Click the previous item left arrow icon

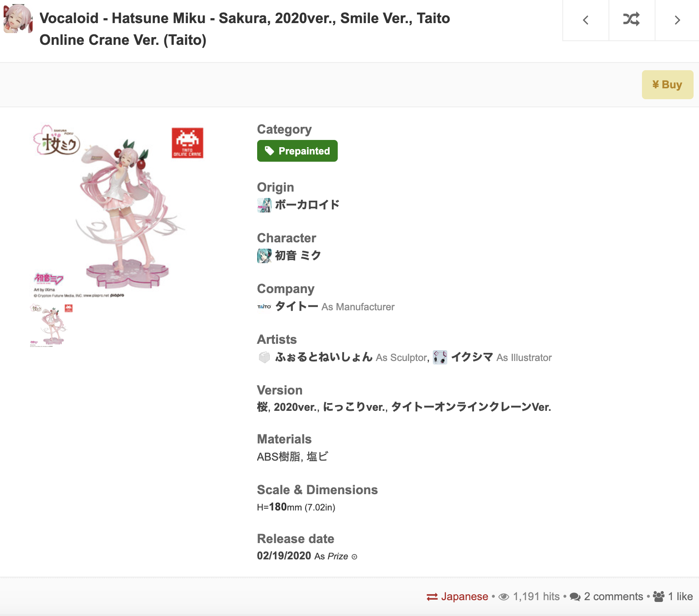[x=585, y=20]
